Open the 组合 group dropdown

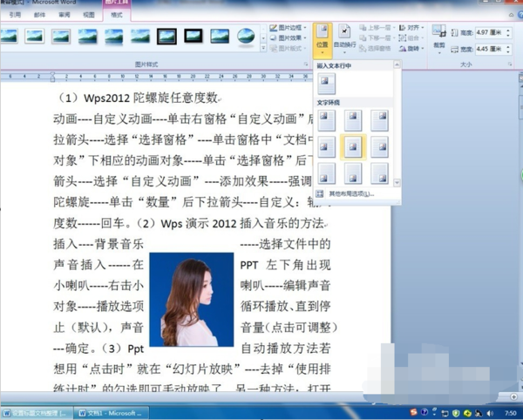[411, 38]
